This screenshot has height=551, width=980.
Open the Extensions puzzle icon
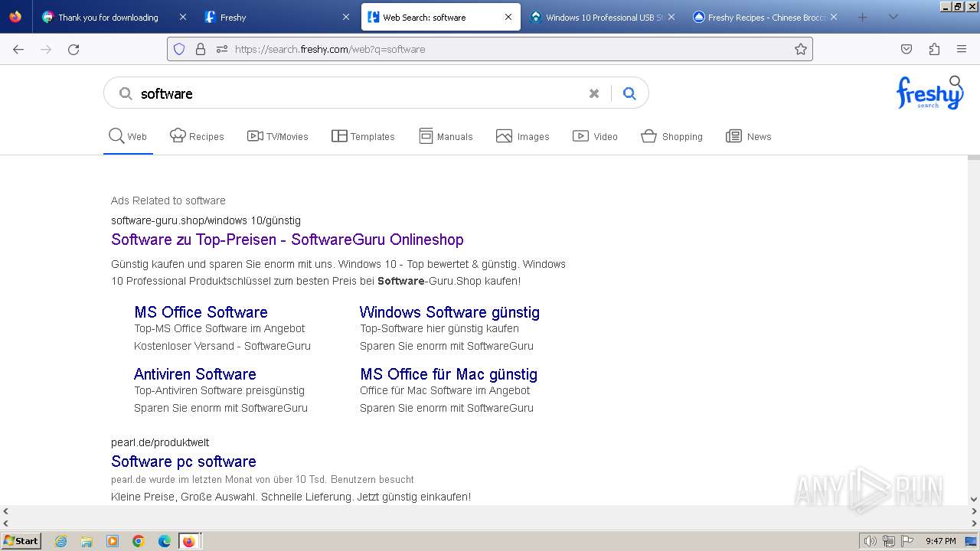934,49
